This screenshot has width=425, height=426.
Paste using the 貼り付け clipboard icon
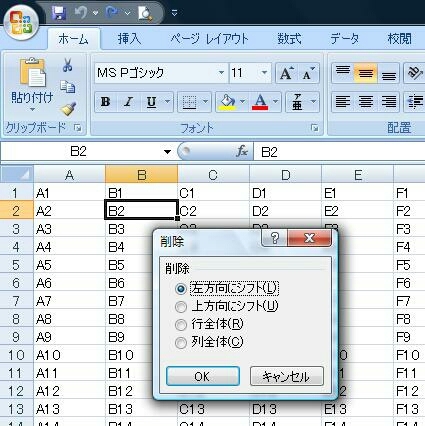pos(32,73)
